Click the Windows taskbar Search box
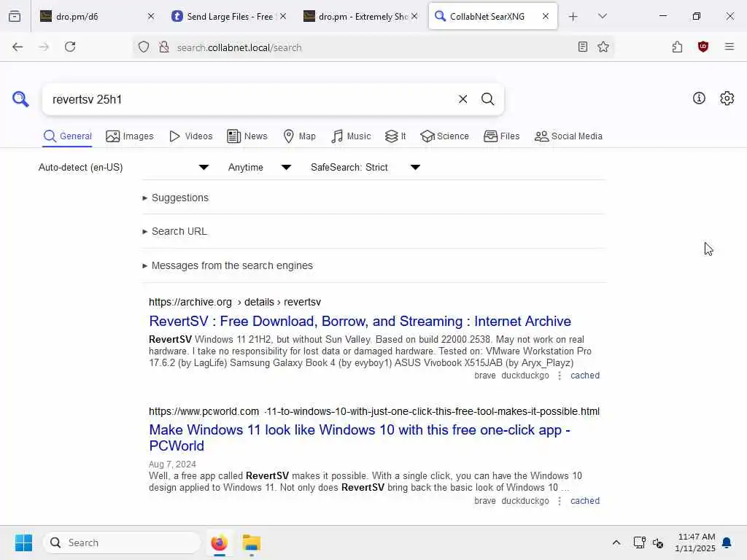The width and height of the screenshot is (747, 560). (122, 542)
